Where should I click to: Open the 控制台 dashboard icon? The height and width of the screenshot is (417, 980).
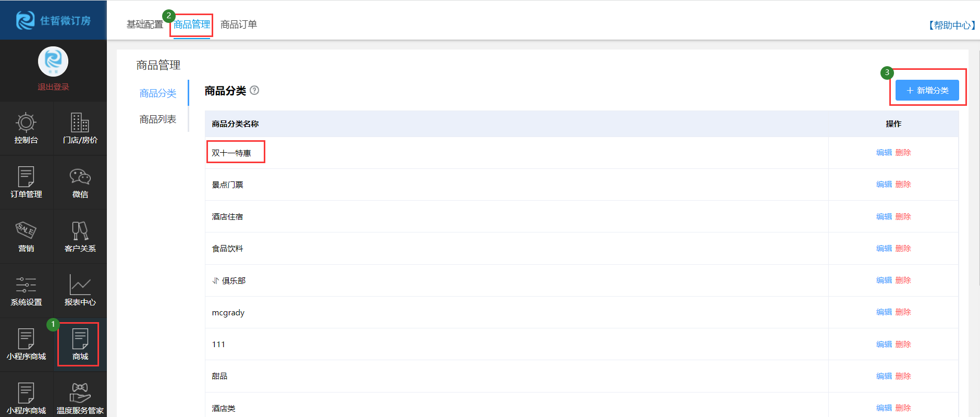coord(26,128)
